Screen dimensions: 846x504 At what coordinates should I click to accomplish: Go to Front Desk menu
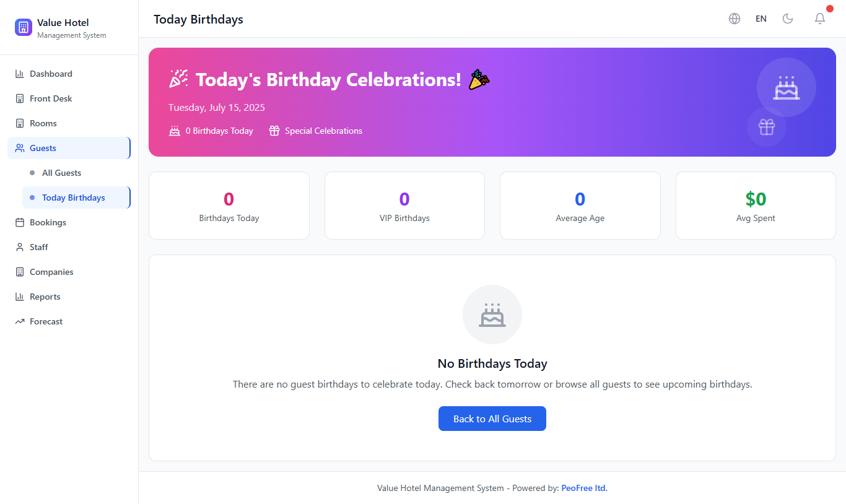coord(51,98)
